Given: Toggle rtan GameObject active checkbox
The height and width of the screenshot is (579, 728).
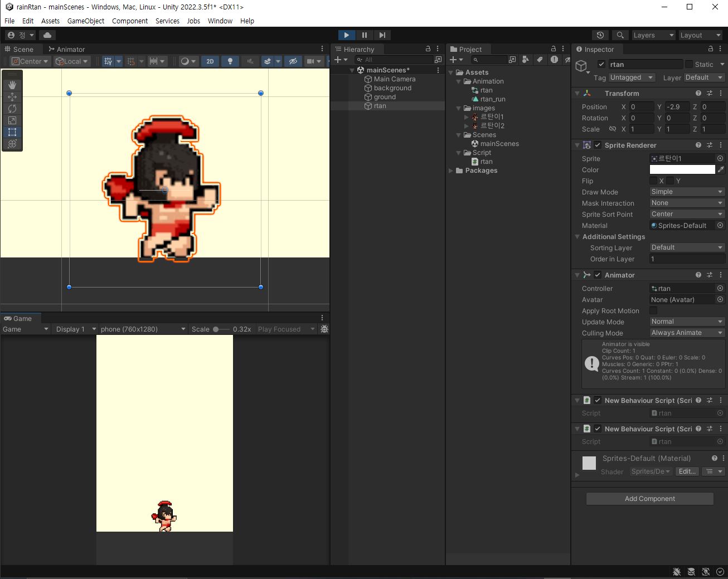Looking at the screenshot, I should (x=601, y=64).
